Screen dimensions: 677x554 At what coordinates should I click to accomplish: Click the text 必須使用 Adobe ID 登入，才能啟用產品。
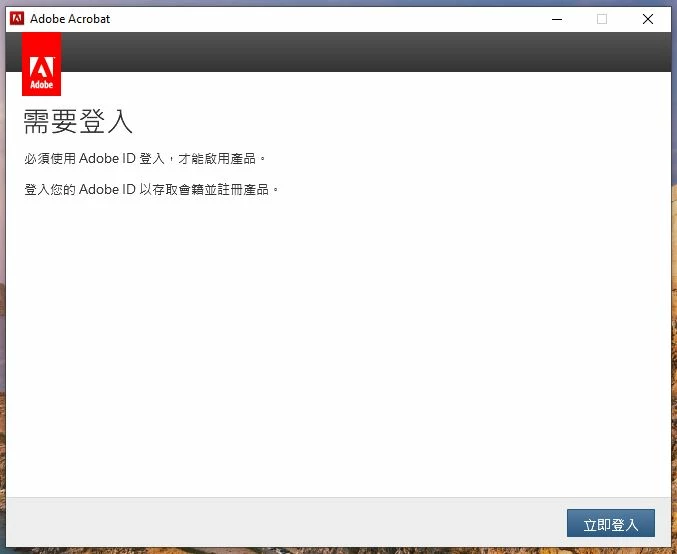pyautogui.click(x=145, y=158)
